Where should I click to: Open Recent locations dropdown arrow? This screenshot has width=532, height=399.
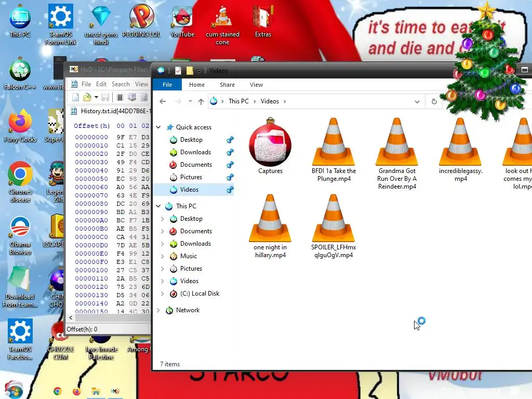tap(190, 101)
